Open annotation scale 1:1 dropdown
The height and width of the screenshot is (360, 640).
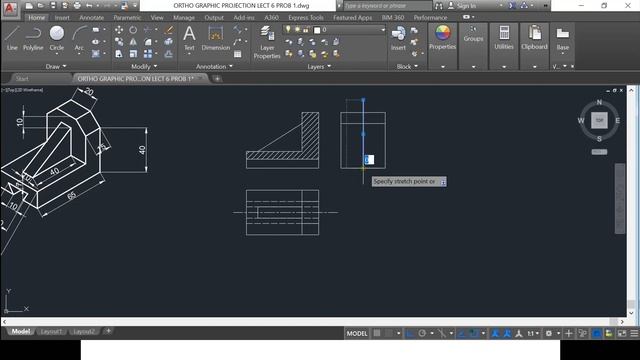pyautogui.click(x=533, y=333)
